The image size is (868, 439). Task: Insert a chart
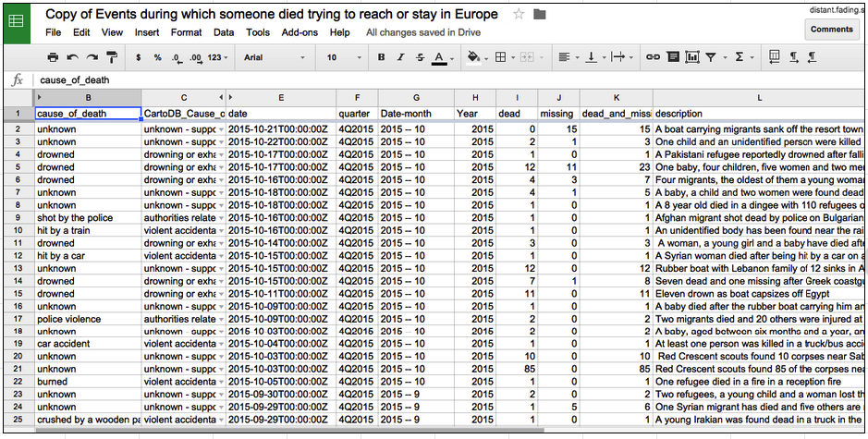point(692,57)
